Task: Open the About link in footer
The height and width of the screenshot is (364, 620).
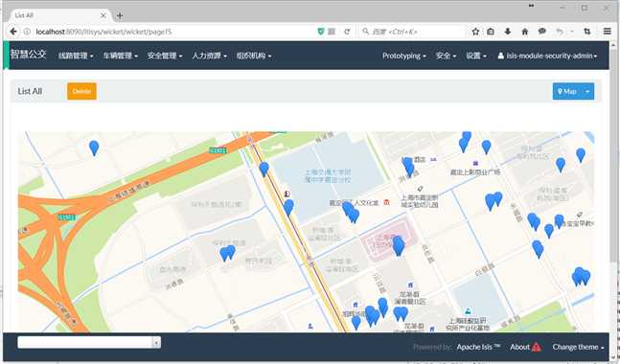Action: click(519, 347)
